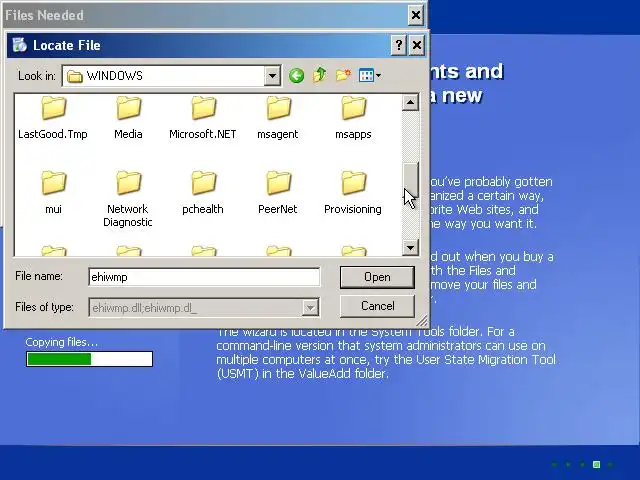This screenshot has height=480, width=640.
Task: Select the Network Diagnostic folder icon
Action: point(129,183)
